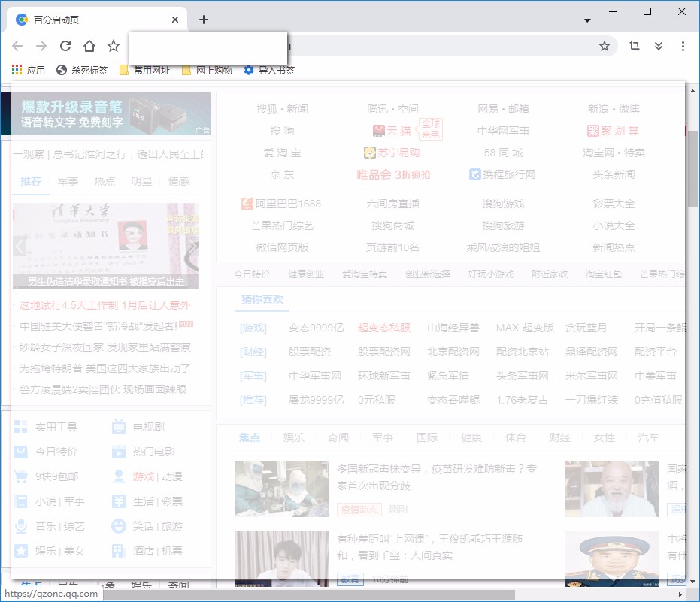Click the 导入书签 gear icon
Viewport: 700px width, 602px height.
tap(248, 69)
